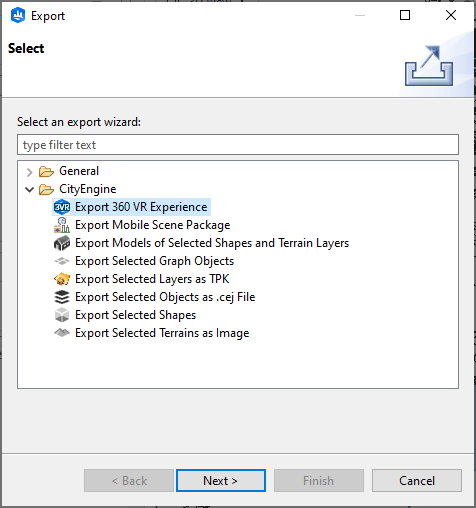Choose Export Selected Objects as .cej File

point(165,297)
